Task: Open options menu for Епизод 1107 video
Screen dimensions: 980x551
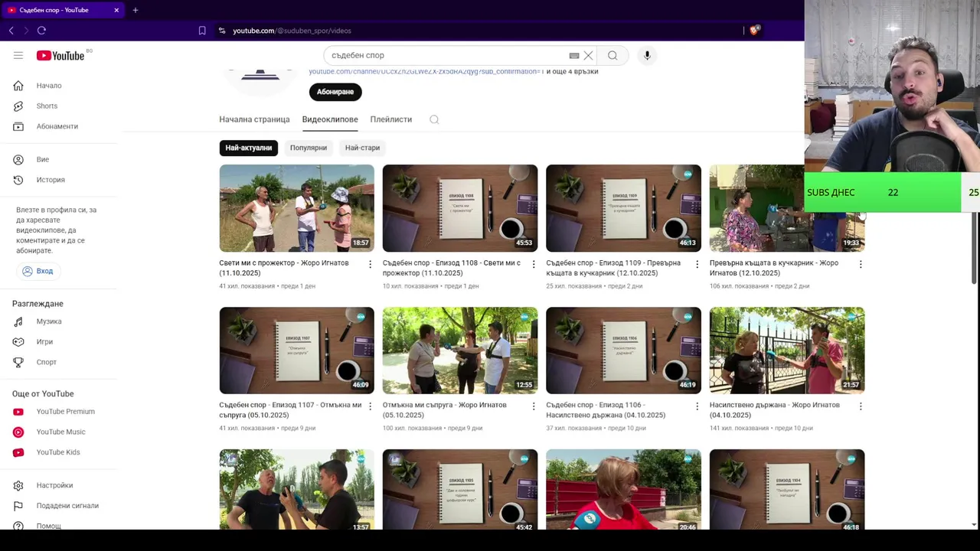Action: [370, 406]
